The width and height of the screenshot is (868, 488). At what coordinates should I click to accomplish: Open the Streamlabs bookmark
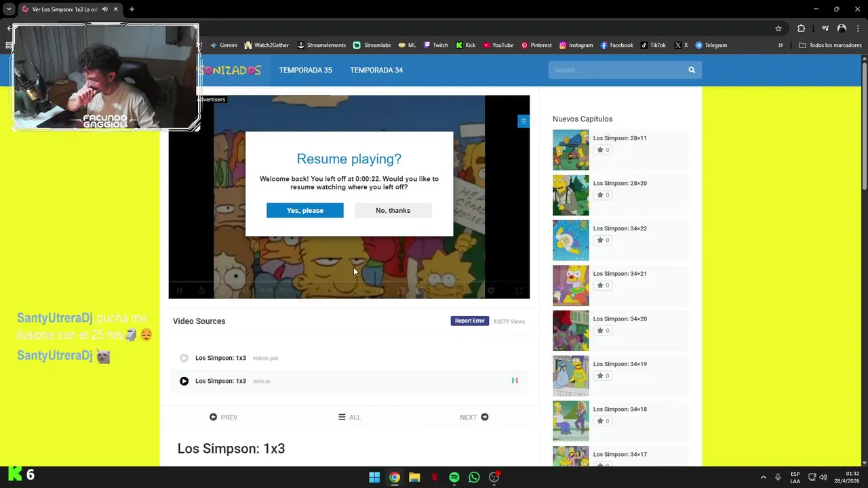point(372,45)
